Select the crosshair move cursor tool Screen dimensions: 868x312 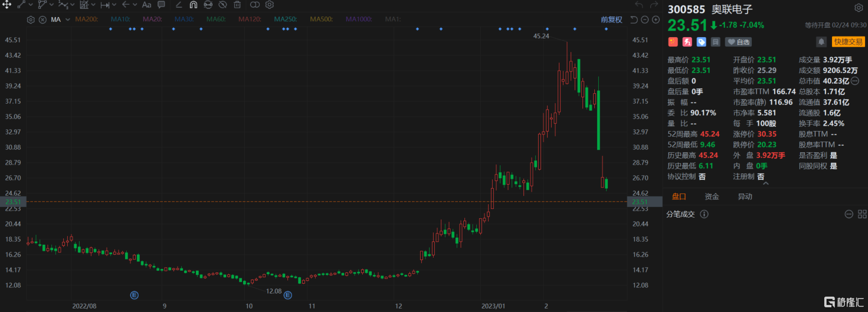tap(6, 5)
